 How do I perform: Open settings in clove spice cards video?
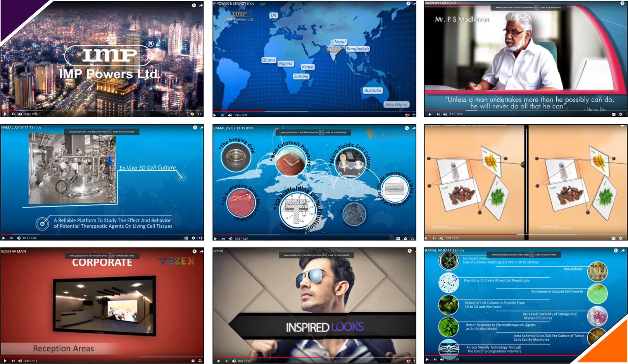coord(620,238)
